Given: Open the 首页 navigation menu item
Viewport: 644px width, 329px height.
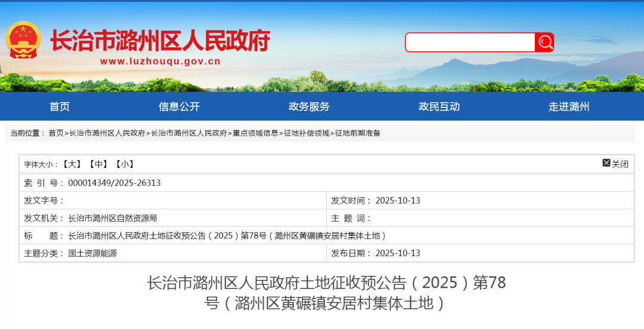Looking at the screenshot, I should point(60,107).
